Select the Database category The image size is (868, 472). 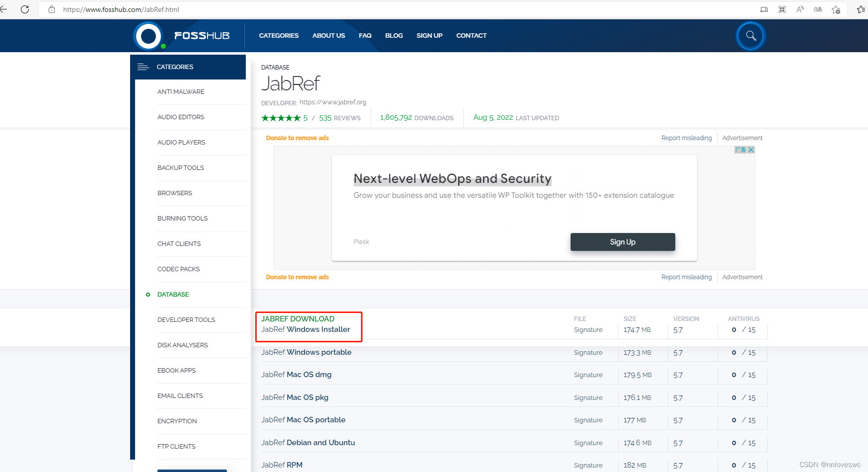click(173, 295)
